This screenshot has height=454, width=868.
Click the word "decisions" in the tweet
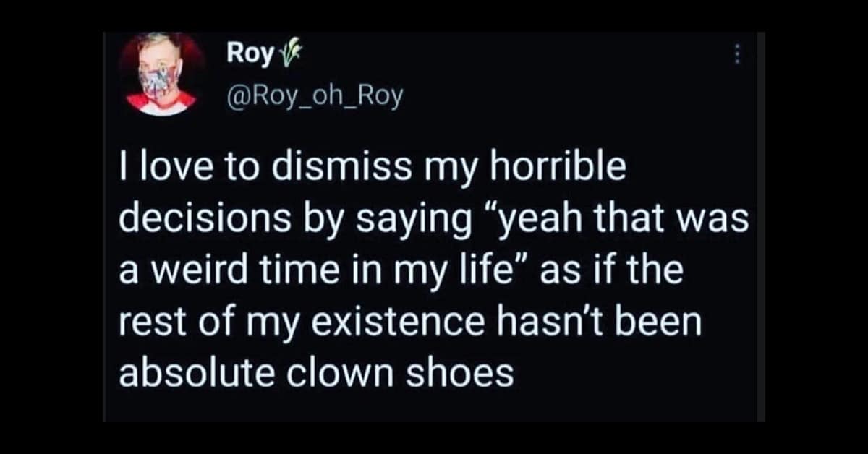click(x=193, y=220)
